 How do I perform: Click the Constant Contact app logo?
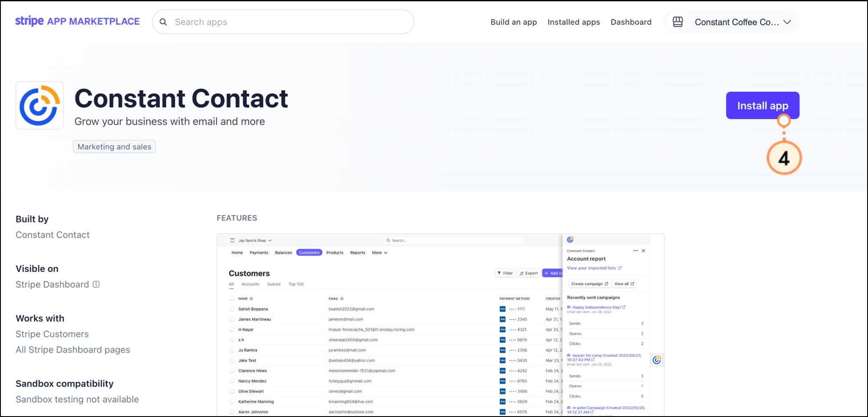(39, 105)
